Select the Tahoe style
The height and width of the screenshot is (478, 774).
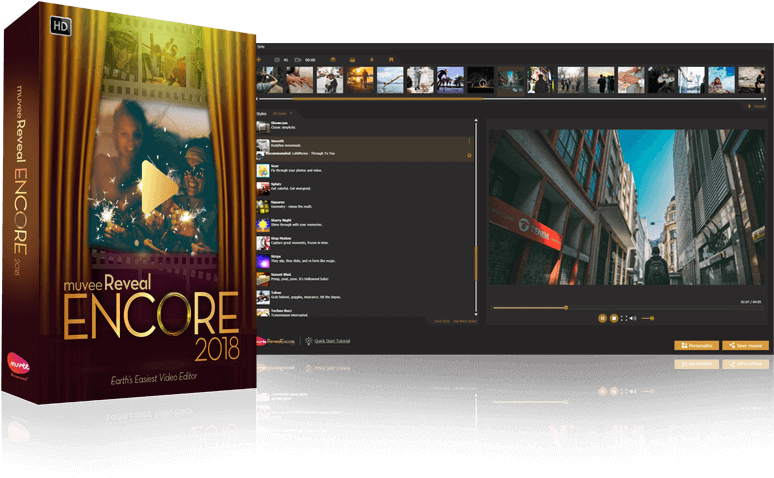pyautogui.click(x=364, y=297)
